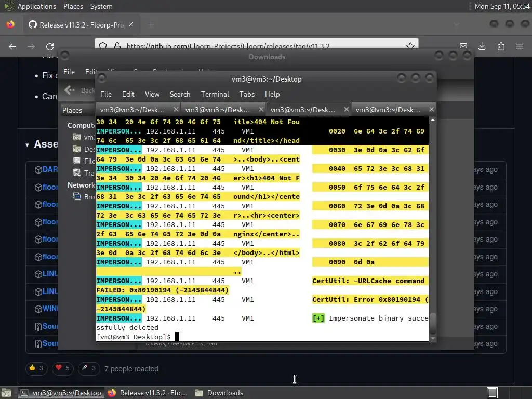This screenshot has height=399, width=532.
Task: Click the Firefox forward arrow
Action: 31,46
